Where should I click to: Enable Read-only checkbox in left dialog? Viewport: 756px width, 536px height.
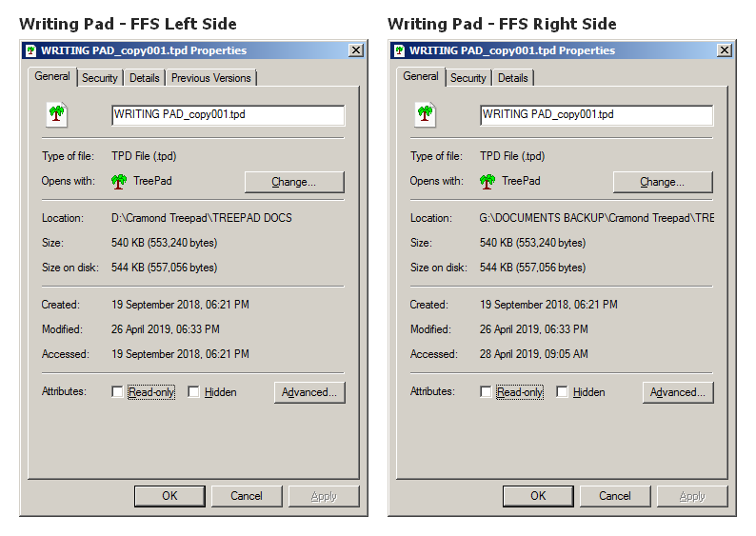[x=117, y=392]
